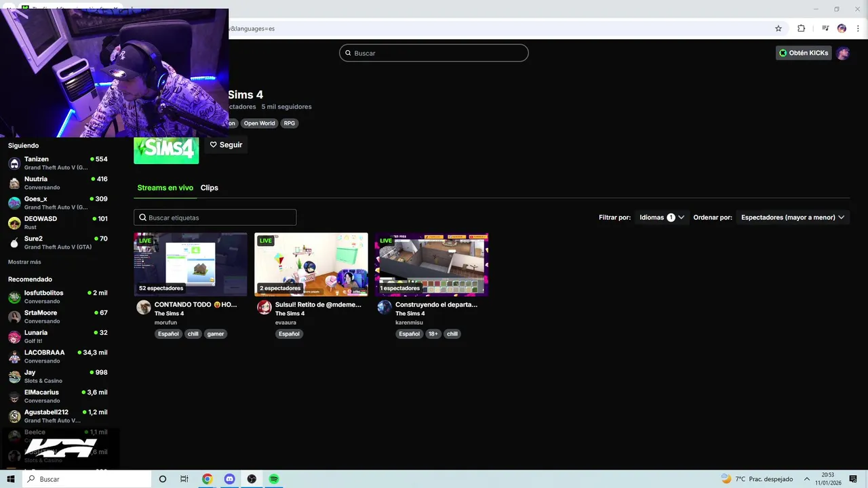Viewport: 868px width, 488px height.
Task: Open Construyendo el departa... stream title
Action: [437, 304]
